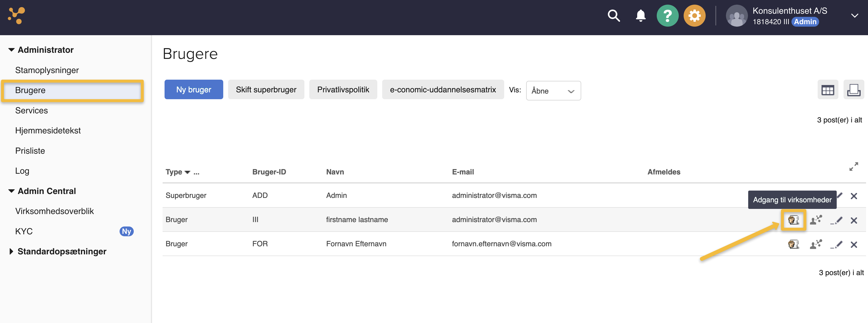This screenshot has height=323, width=868.
Task: Click the Ny bruger button
Action: (x=193, y=90)
